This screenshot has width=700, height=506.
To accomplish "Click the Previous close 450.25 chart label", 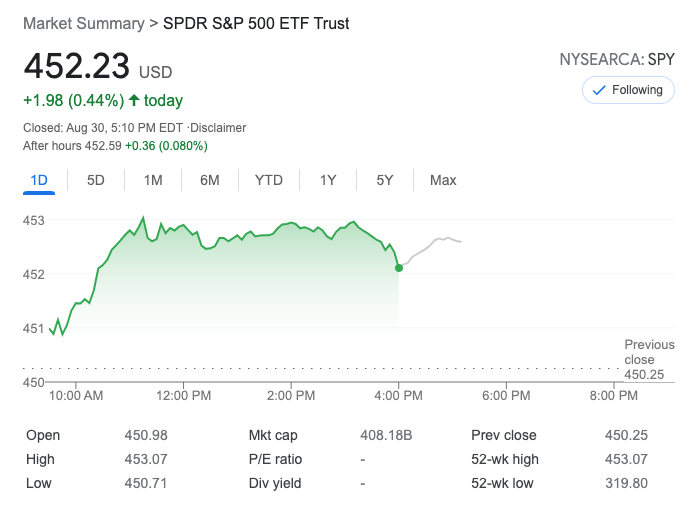I will point(649,359).
